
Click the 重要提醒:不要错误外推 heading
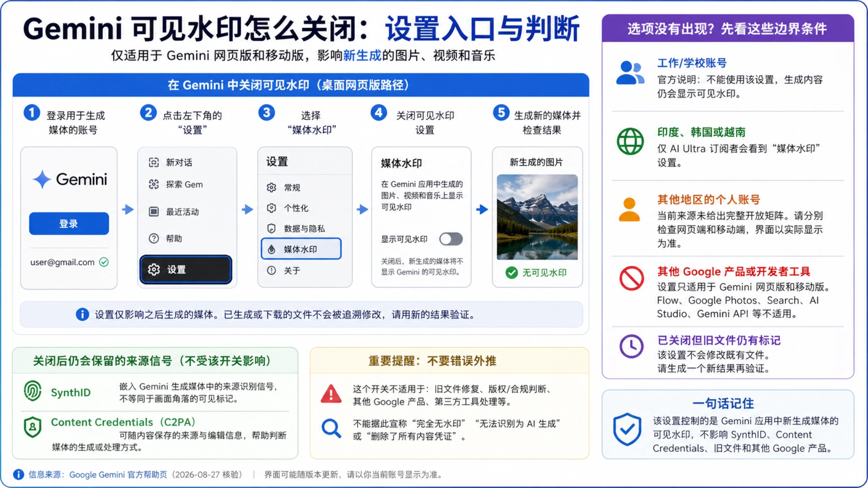tap(432, 361)
